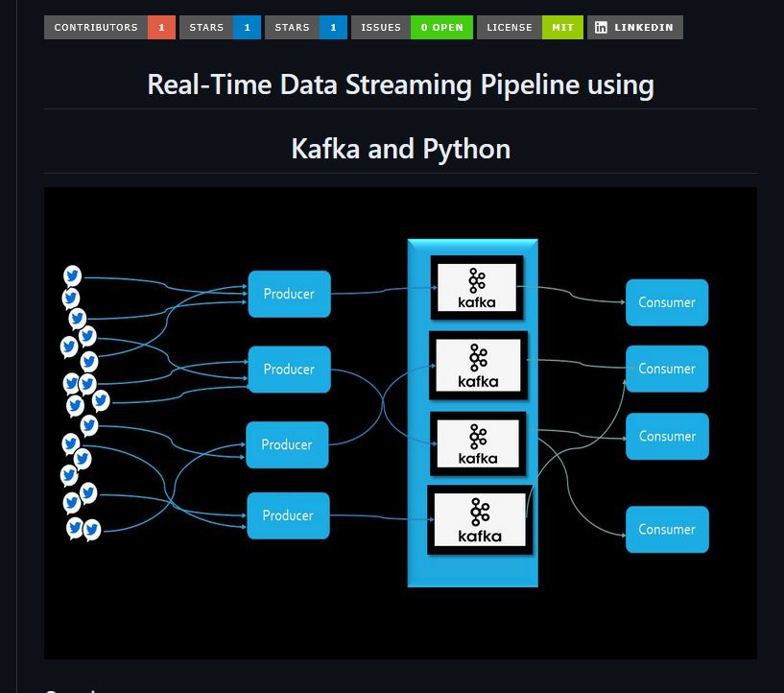784x693 pixels.
Task: Open the Kafka pipeline architecture diagram image
Action: (400, 423)
